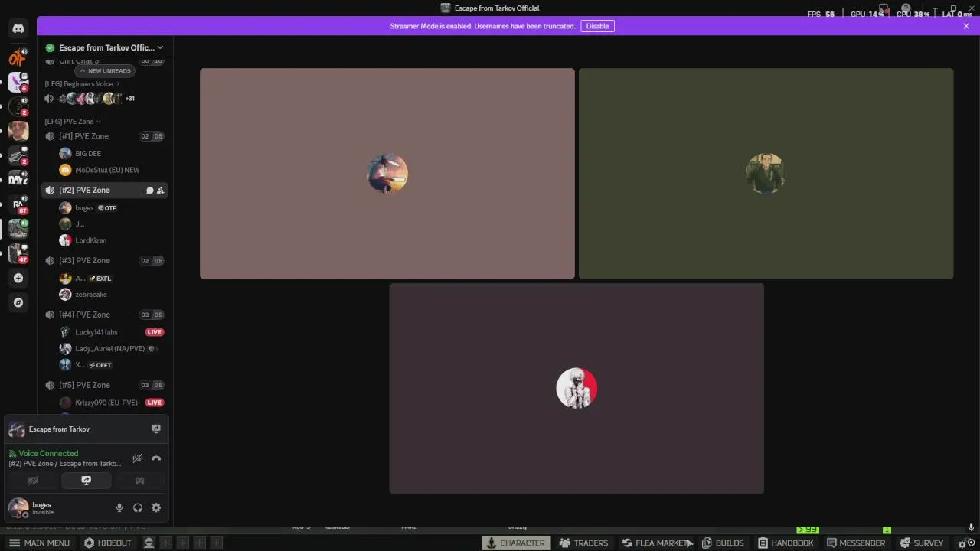Open MESSENGER in Tarkov
The height and width of the screenshot is (551, 980).
[x=856, y=543]
